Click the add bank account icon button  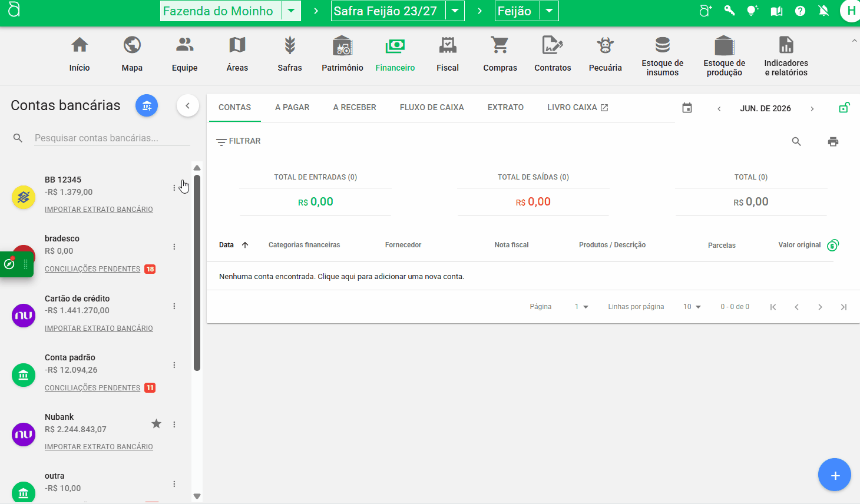[x=147, y=105]
